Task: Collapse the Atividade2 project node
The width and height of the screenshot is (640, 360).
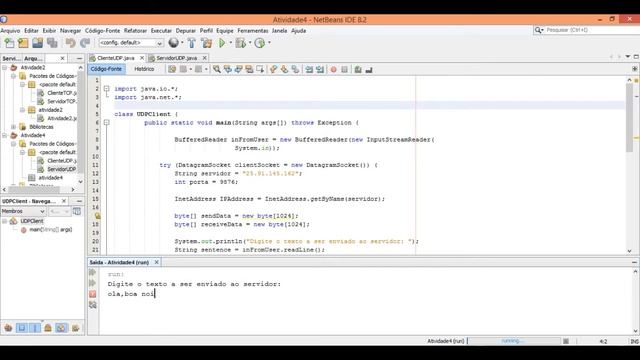Action: (x=4, y=67)
